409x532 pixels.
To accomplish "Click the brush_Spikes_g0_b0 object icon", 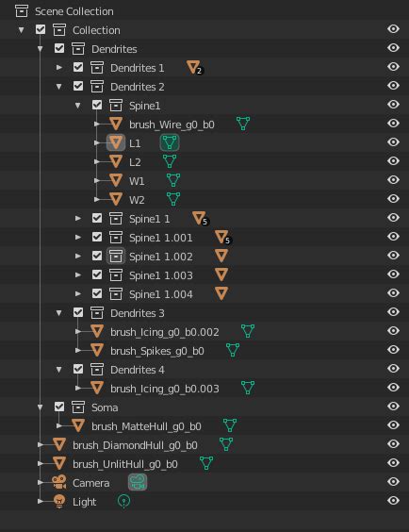I will 97,350.
